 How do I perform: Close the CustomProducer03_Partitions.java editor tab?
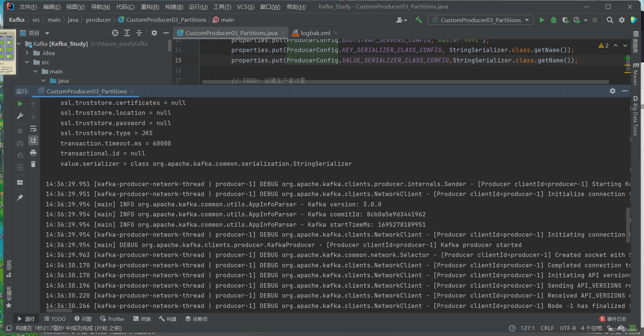283,33
